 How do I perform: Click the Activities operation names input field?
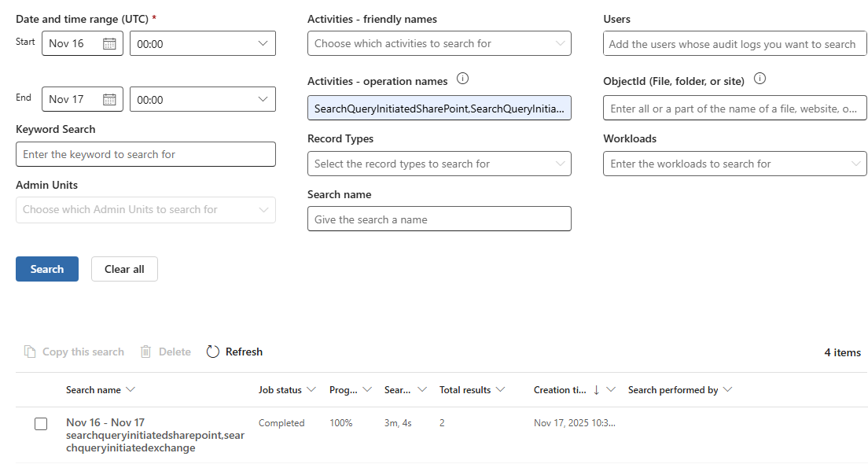[439, 108]
